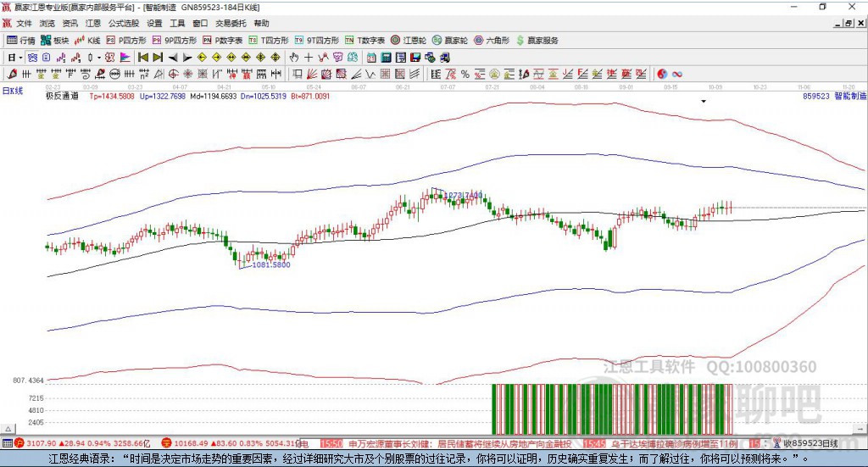
Task: Click the 申万宏源董事长刘健 news ticker headline
Action: pyautogui.click(x=459, y=443)
